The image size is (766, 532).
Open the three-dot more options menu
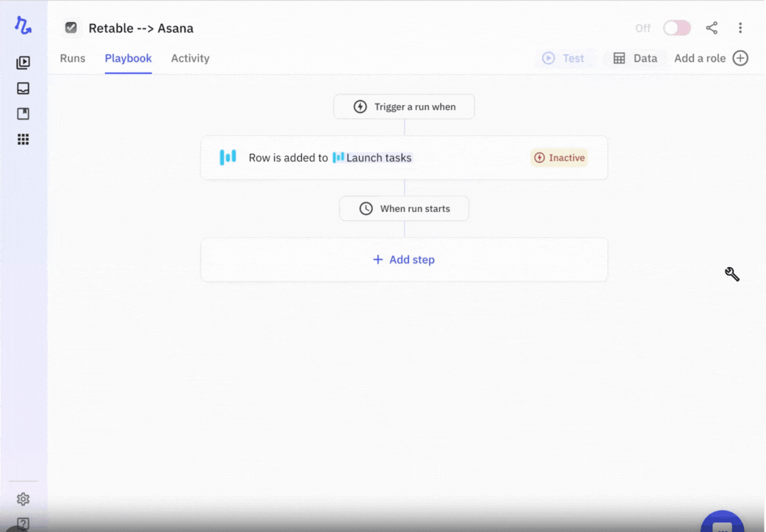(x=740, y=28)
